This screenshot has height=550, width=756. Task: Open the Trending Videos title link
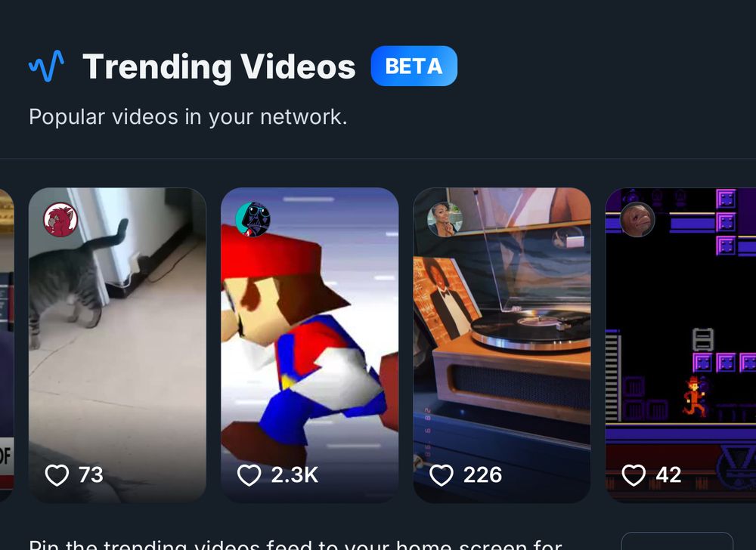coord(221,66)
